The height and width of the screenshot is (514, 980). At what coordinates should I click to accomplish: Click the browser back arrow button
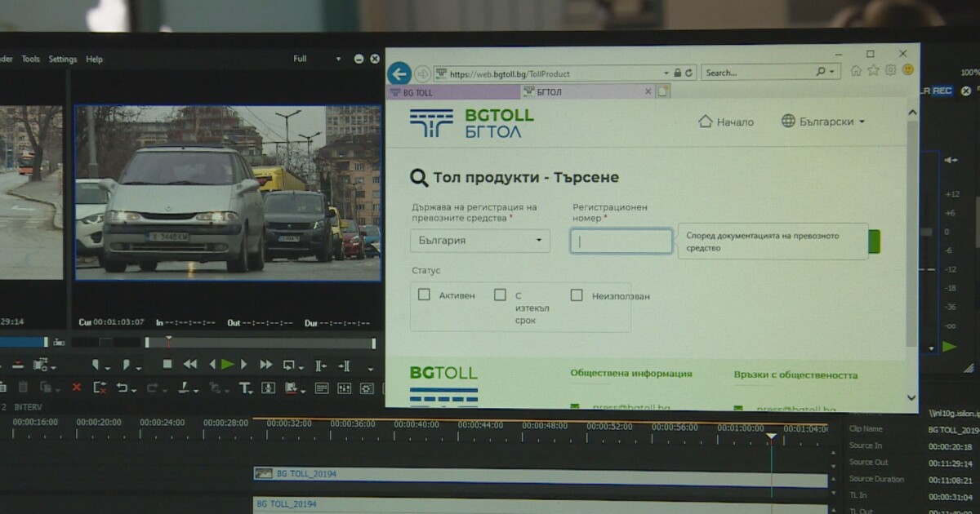tap(399, 73)
